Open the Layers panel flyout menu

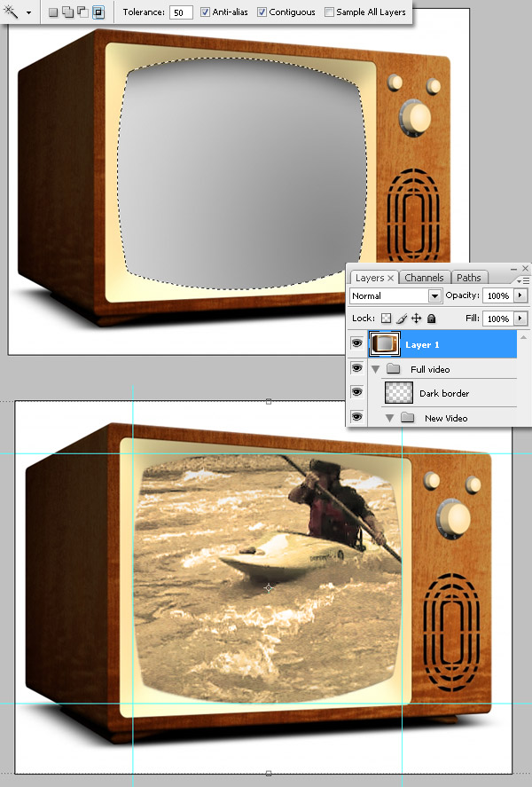pos(525,280)
